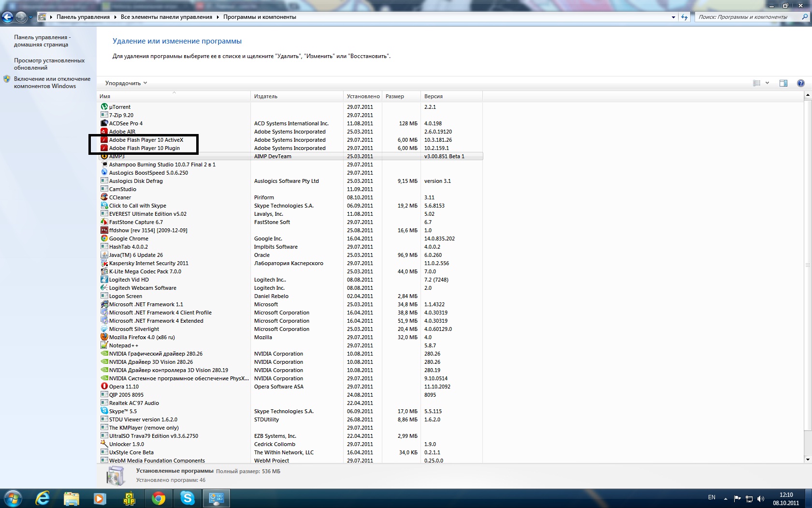Viewport: 812px width, 508px height.
Task: Open Skype from the taskbar
Action: pyautogui.click(x=187, y=498)
